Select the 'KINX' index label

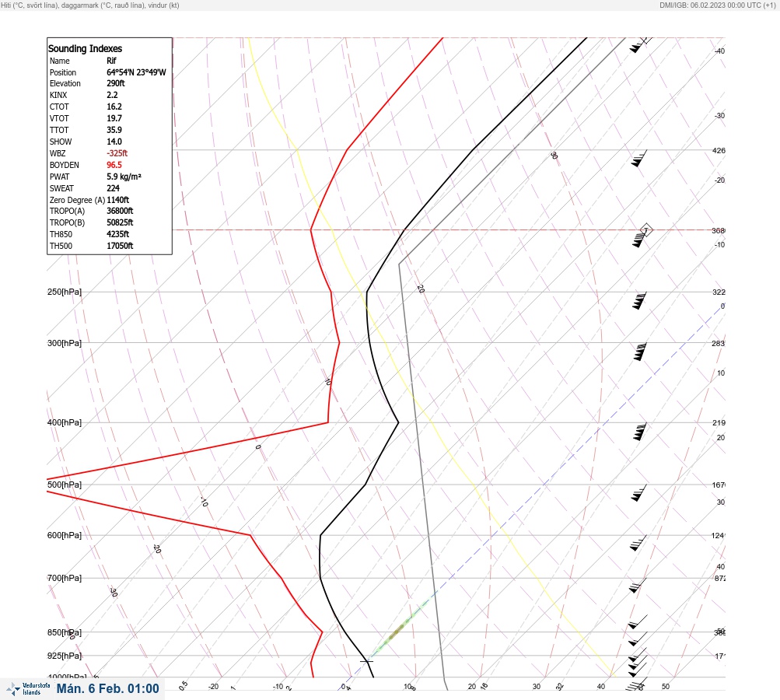[58, 95]
